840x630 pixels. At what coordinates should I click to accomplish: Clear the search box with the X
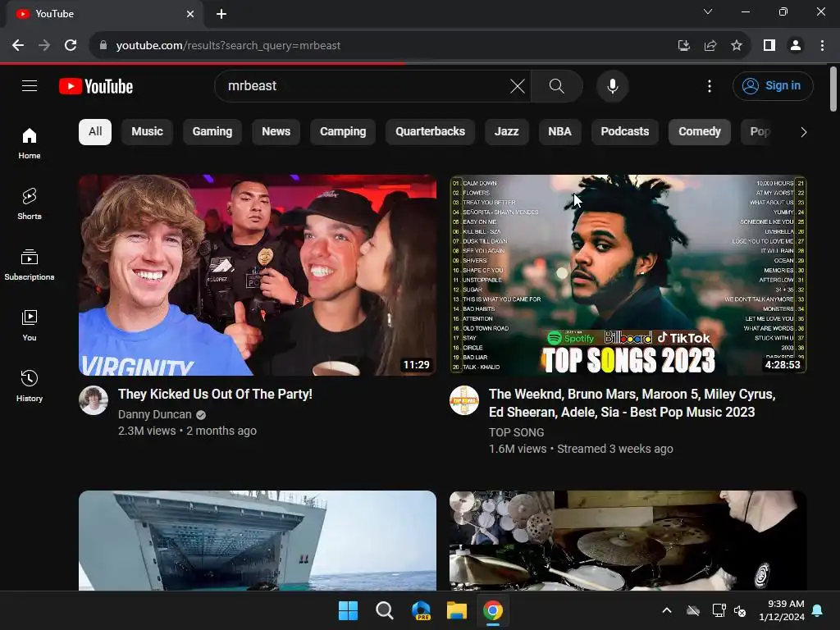[x=518, y=85]
